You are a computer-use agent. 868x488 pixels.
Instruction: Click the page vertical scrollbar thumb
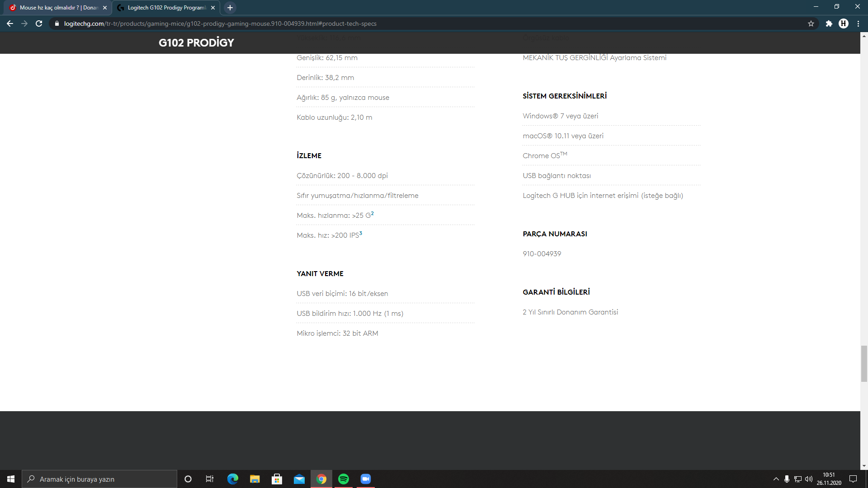(x=864, y=364)
